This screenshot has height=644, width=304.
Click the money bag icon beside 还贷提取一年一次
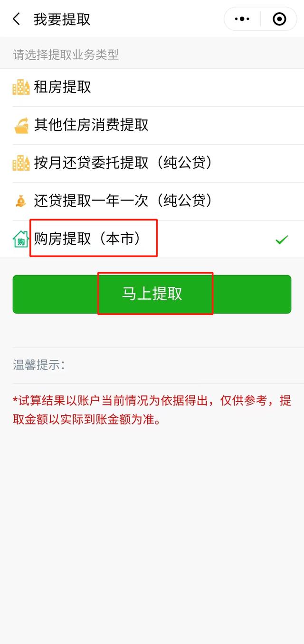(x=21, y=201)
